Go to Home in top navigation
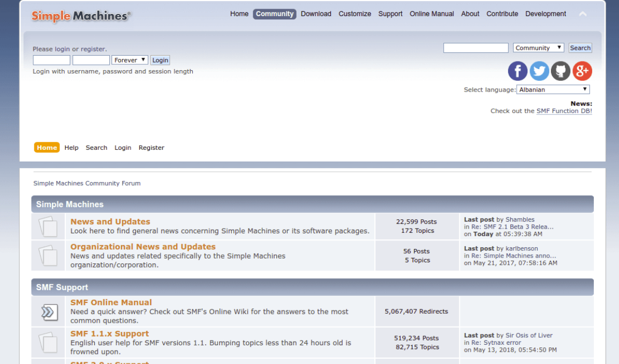619x364 pixels. [239, 14]
